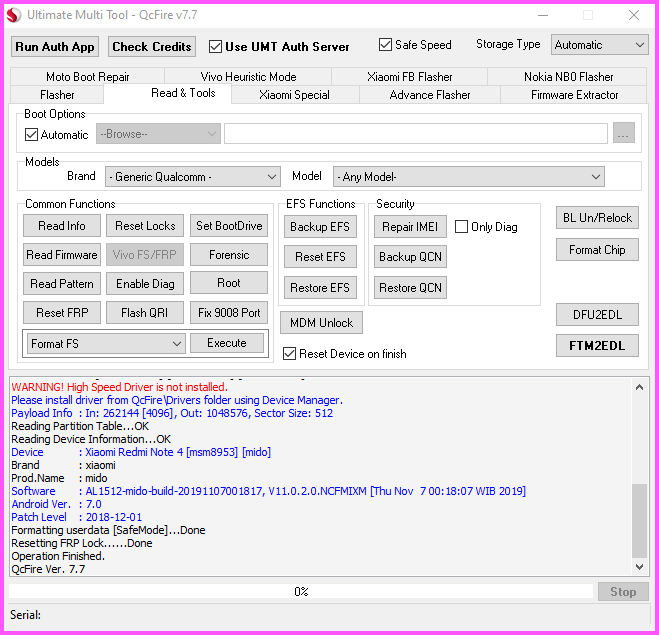The width and height of the screenshot is (659, 635).
Task: Click the log scroll up arrow
Action: click(x=639, y=387)
